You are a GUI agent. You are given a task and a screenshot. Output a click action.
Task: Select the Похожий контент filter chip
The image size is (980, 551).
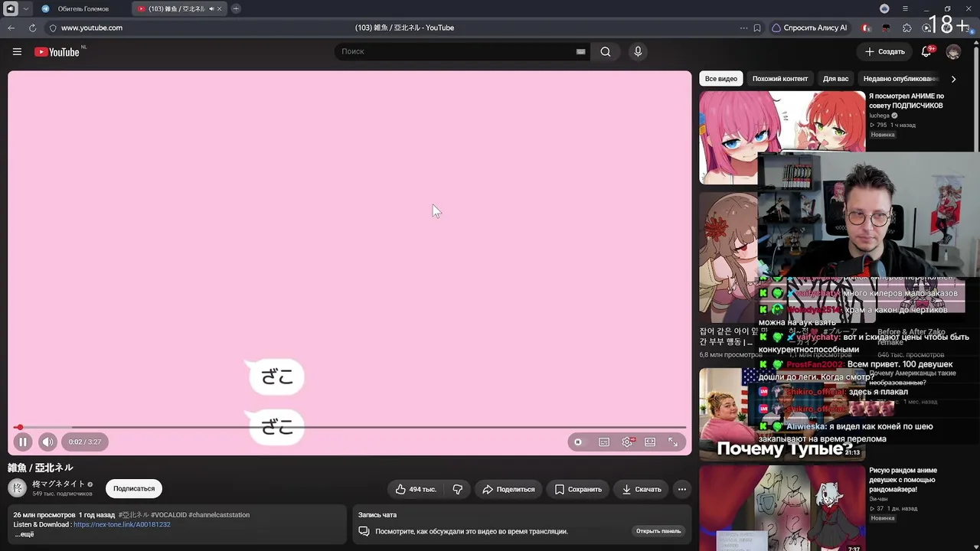(780, 79)
